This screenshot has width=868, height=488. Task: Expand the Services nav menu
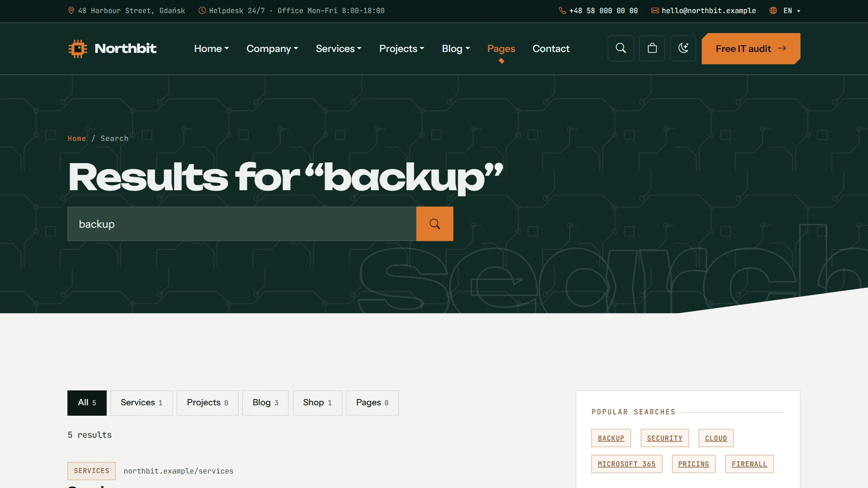[x=339, y=48]
